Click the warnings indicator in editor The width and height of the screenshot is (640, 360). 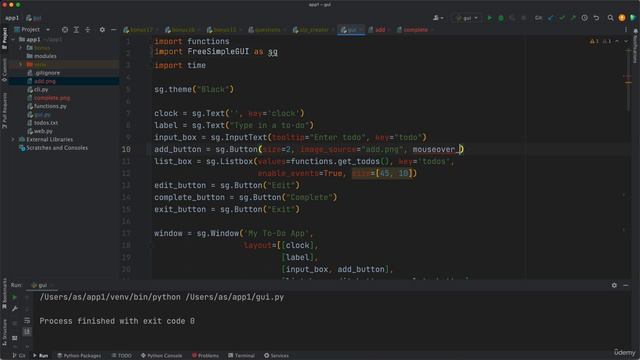click(x=594, y=41)
